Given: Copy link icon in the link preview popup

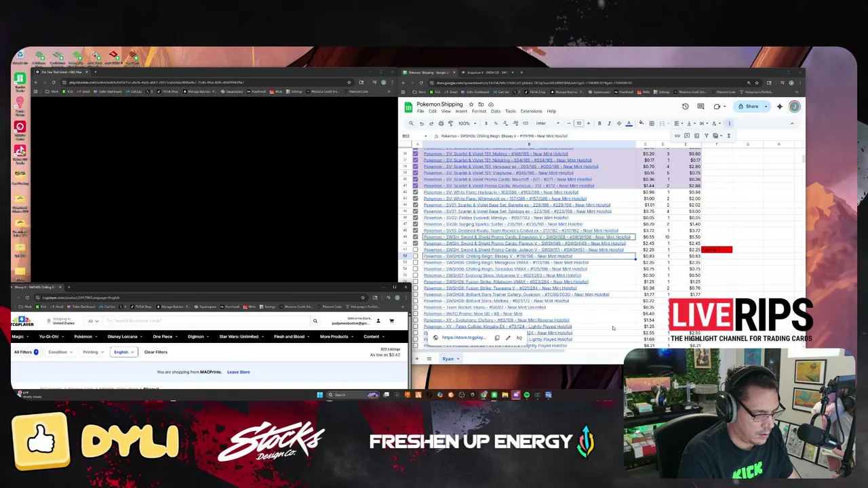Looking at the screenshot, I should [x=497, y=338].
